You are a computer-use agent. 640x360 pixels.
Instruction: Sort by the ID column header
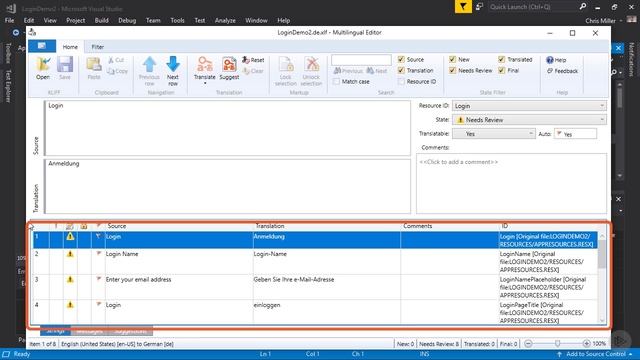(548, 226)
